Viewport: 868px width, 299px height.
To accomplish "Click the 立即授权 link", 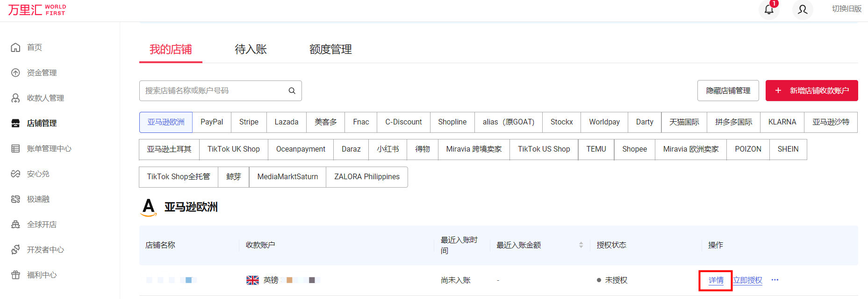I will [x=747, y=280].
